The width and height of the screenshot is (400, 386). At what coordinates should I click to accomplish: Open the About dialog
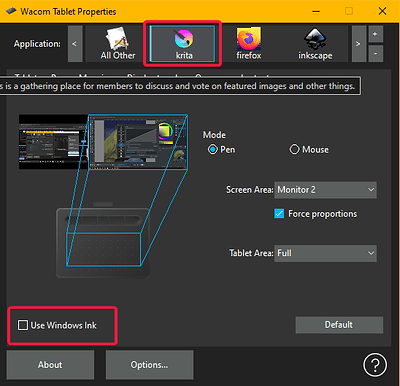[x=50, y=365]
